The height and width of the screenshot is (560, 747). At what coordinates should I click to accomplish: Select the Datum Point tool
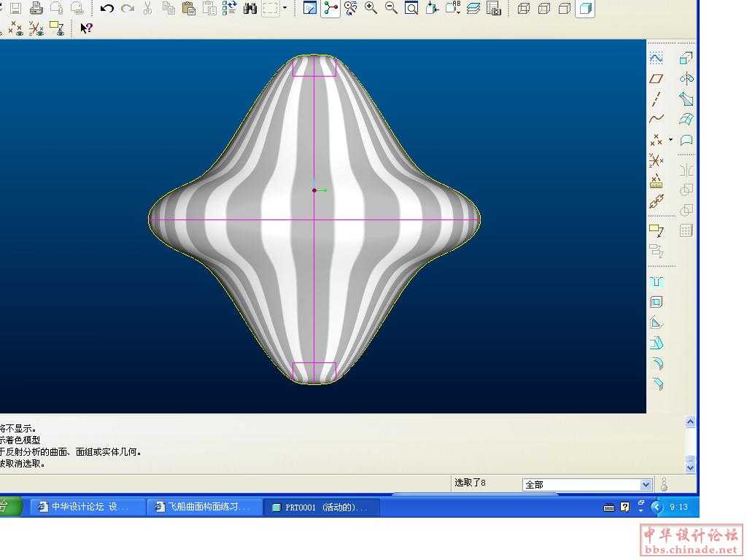(x=657, y=139)
